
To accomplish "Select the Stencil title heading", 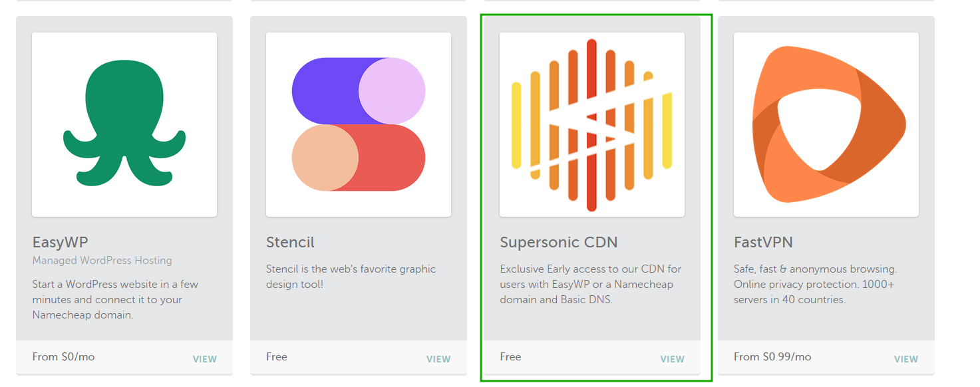I will (290, 242).
